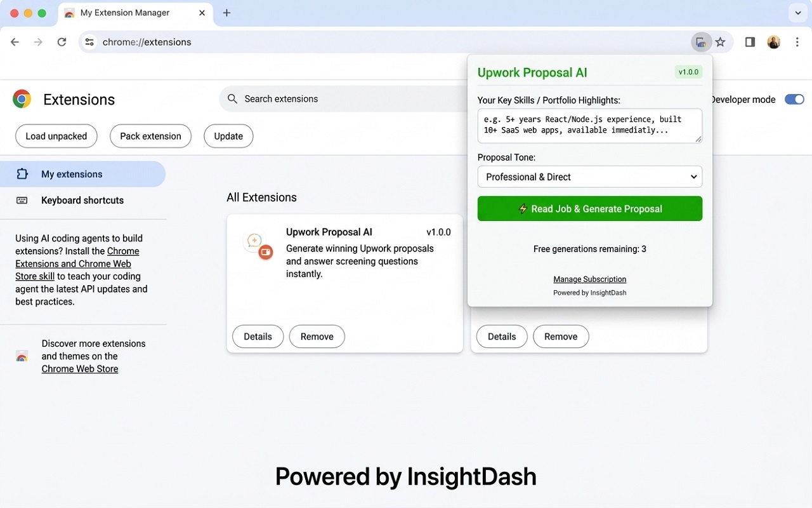The height and width of the screenshot is (508, 812).
Task: Click Remove on the second extension card
Action: click(x=561, y=337)
